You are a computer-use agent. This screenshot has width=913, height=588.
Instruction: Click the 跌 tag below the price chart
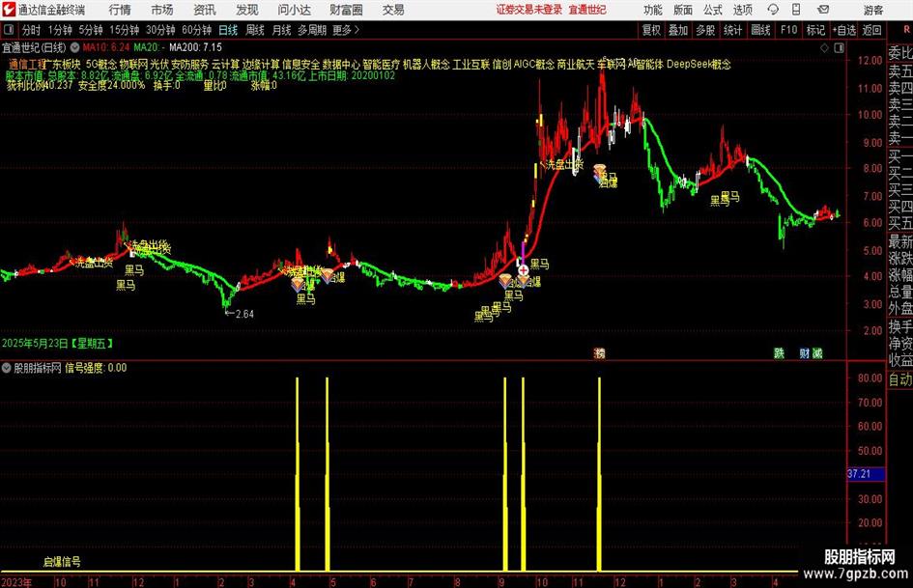click(779, 352)
